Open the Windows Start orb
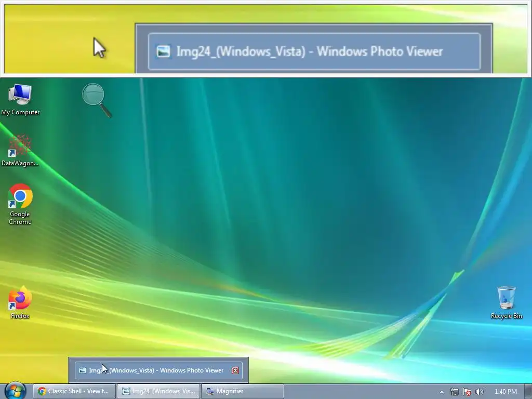Viewport: 532px width, 399px height. coord(15,391)
